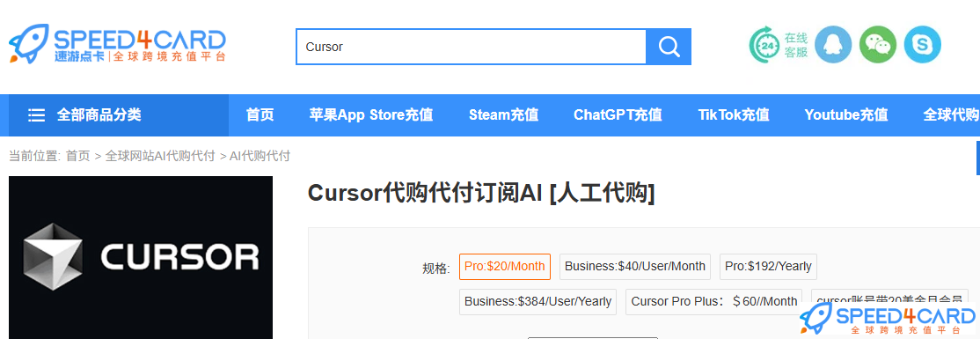Open ChatGPT充值 in the nav bar
Image resolution: width=980 pixels, height=339 pixels.
(x=618, y=115)
